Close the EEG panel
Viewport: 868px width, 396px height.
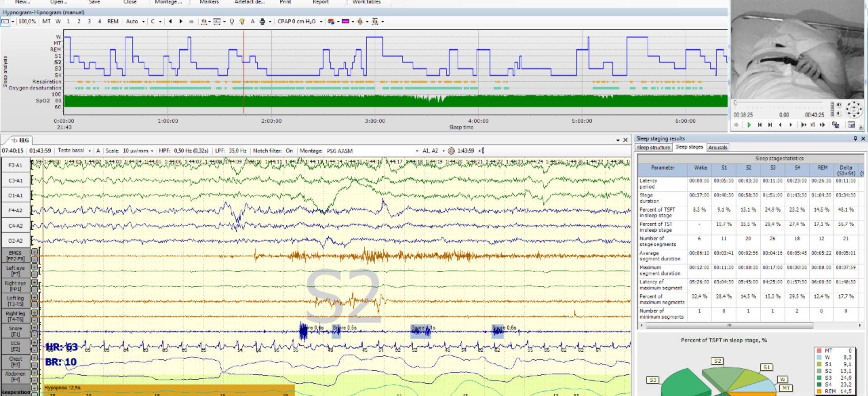pos(625,140)
